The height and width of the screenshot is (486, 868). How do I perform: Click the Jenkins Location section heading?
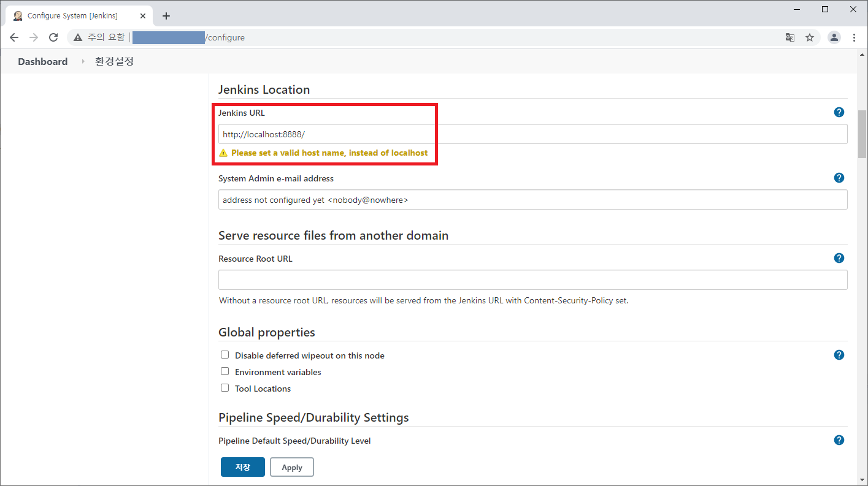(264, 89)
